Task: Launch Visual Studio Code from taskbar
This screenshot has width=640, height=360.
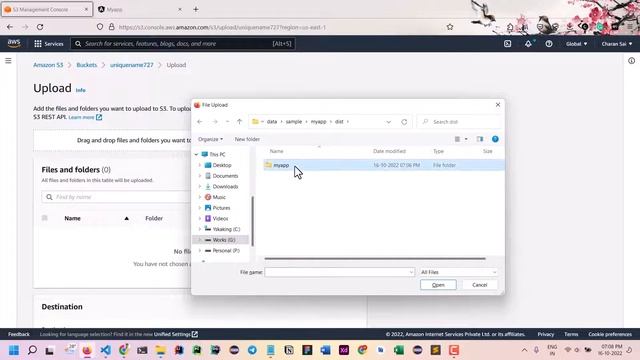Action: (105, 350)
